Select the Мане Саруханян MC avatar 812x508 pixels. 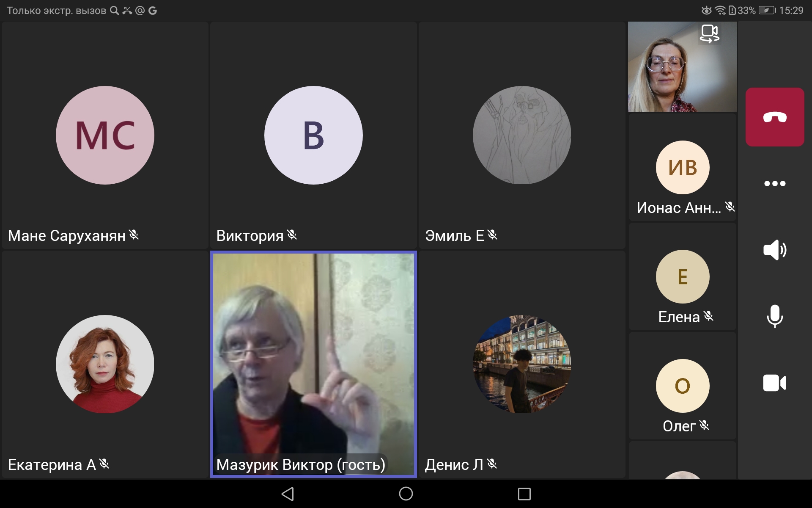(105, 135)
